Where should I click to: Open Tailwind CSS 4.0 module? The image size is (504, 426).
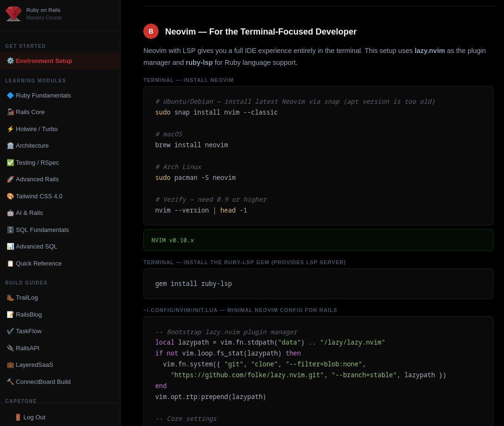[x=60, y=196]
